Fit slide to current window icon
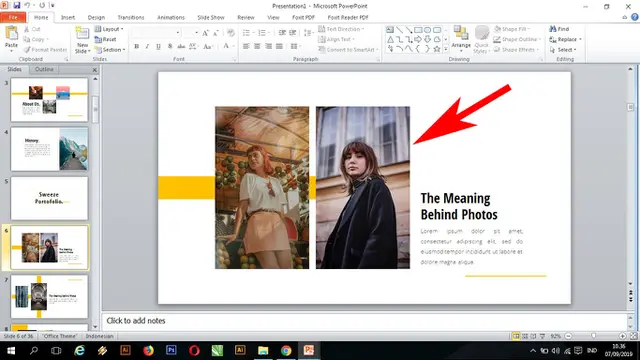 click(x=633, y=336)
